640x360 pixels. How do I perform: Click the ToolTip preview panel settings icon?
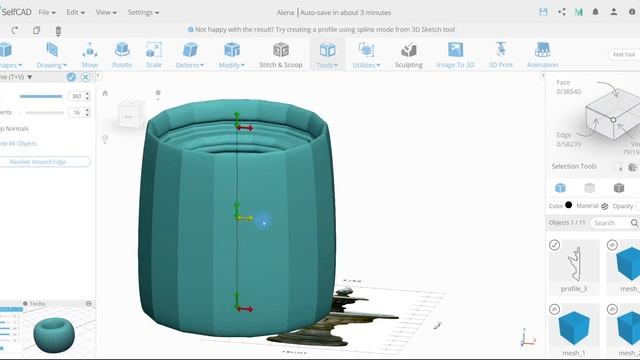pyautogui.click(x=89, y=304)
